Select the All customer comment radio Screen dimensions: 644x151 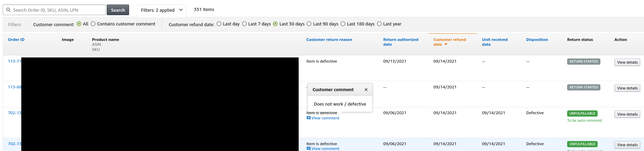pos(79,24)
